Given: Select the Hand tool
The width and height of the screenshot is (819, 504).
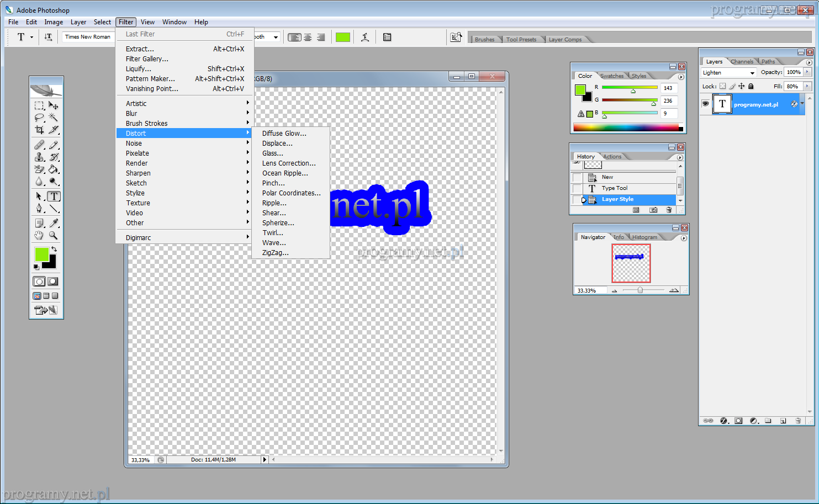Looking at the screenshot, I should tap(39, 236).
